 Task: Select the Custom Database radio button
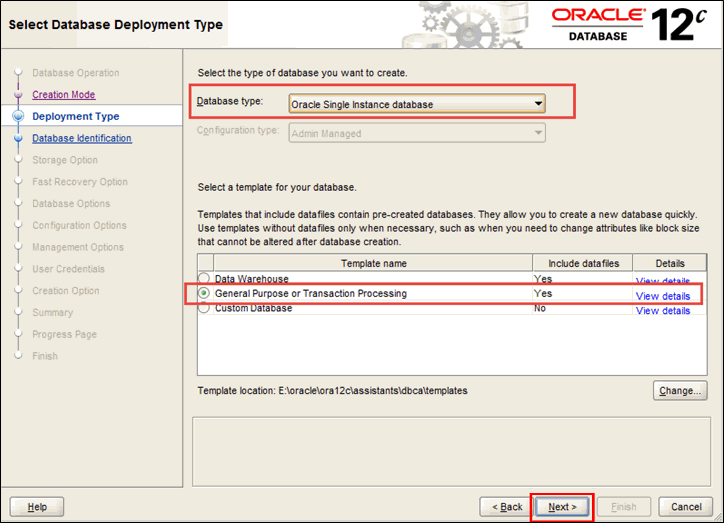coord(205,309)
